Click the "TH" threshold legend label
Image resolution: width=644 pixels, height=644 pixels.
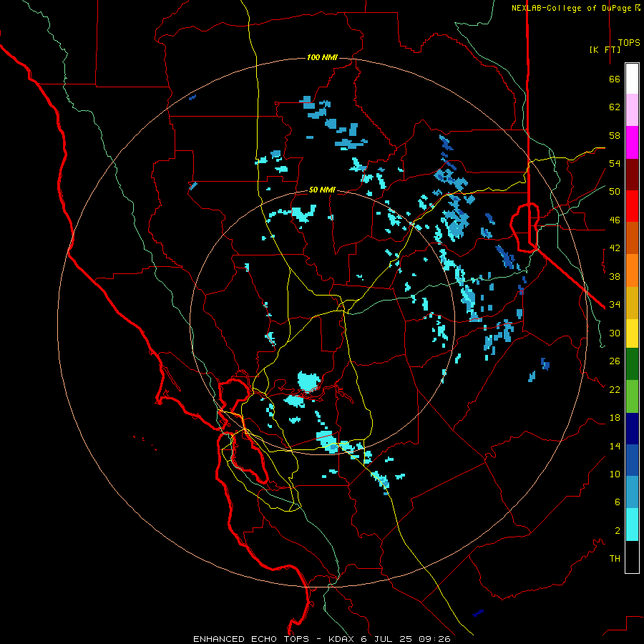pyautogui.click(x=615, y=559)
